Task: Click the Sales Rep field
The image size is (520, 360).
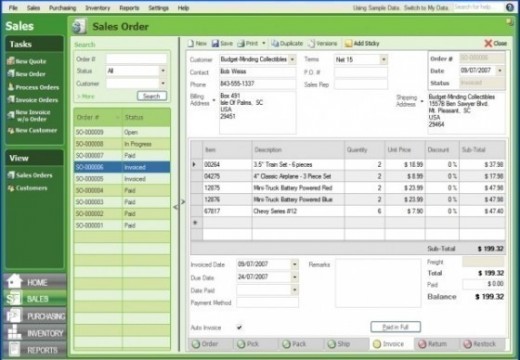Action: (361, 84)
